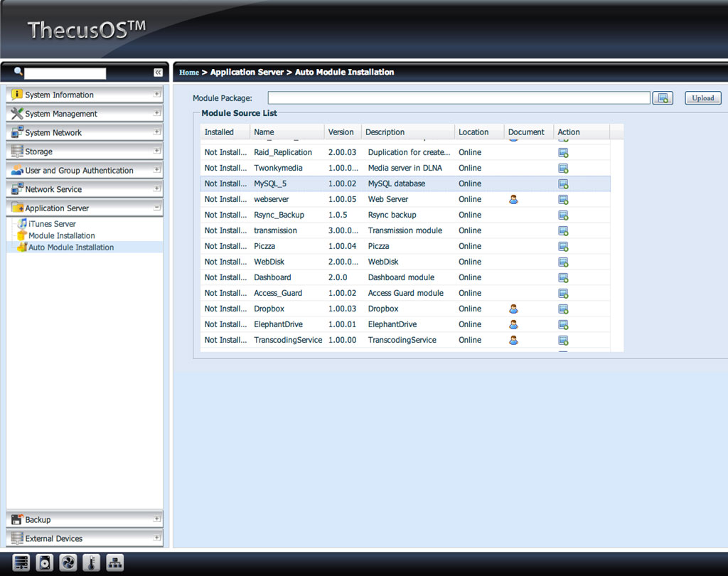
Task: Click into sidebar search field
Action: (65, 73)
